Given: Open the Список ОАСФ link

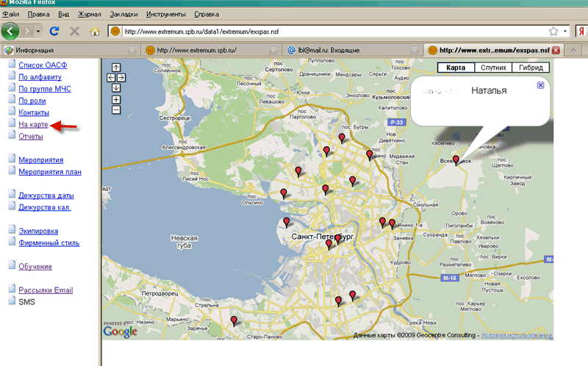Looking at the screenshot, I should click(43, 65).
